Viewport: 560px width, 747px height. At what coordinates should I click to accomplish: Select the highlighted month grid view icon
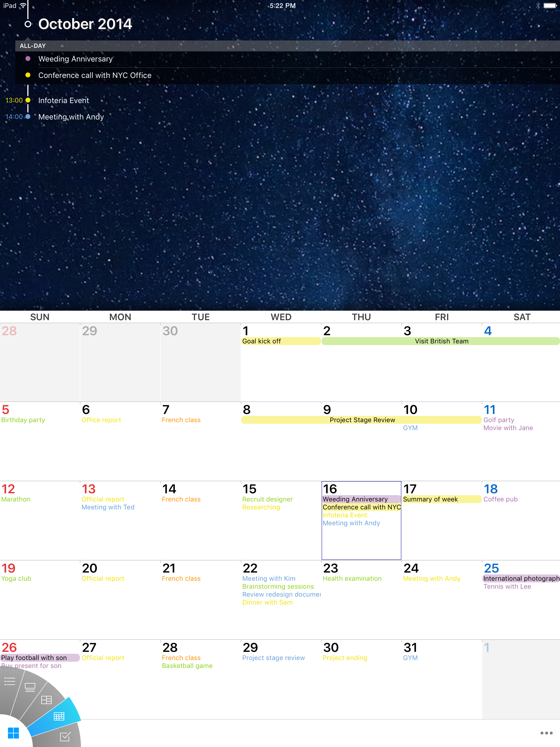coord(59,716)
